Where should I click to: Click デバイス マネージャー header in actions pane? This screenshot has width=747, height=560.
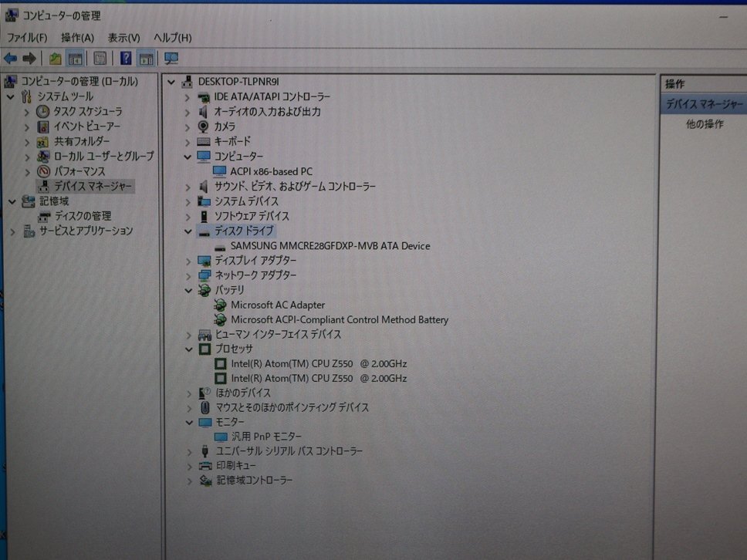(x=704, y=104)
